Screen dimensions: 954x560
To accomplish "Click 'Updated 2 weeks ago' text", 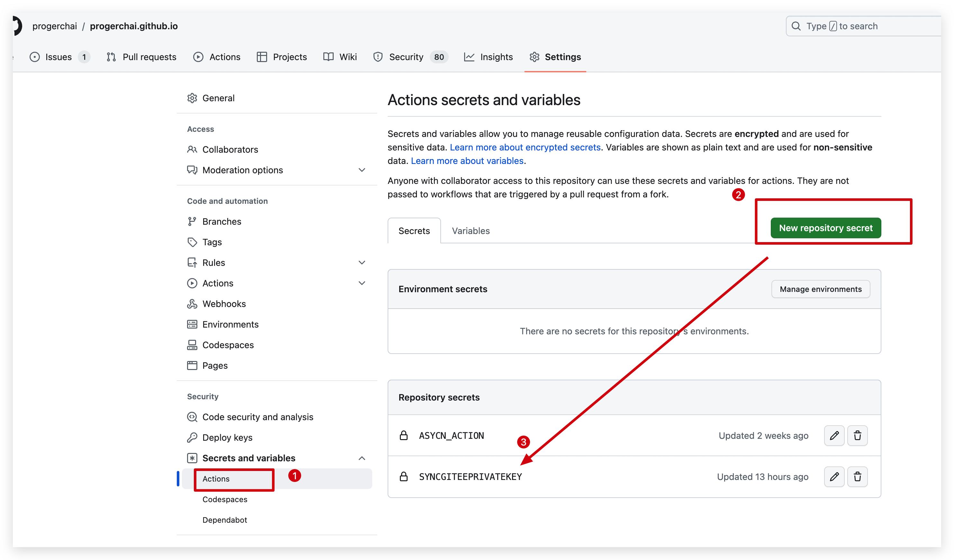I will point(763,435).
